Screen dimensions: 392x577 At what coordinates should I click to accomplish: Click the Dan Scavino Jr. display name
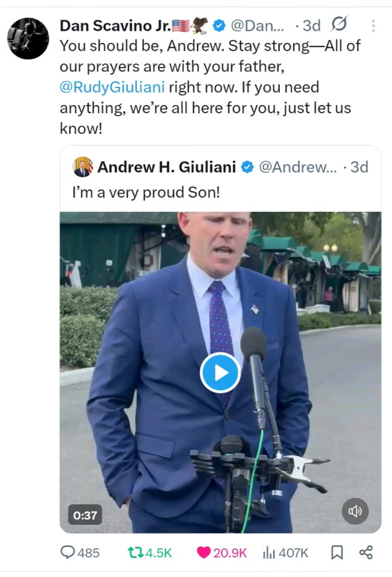click(x=115, y=25)
